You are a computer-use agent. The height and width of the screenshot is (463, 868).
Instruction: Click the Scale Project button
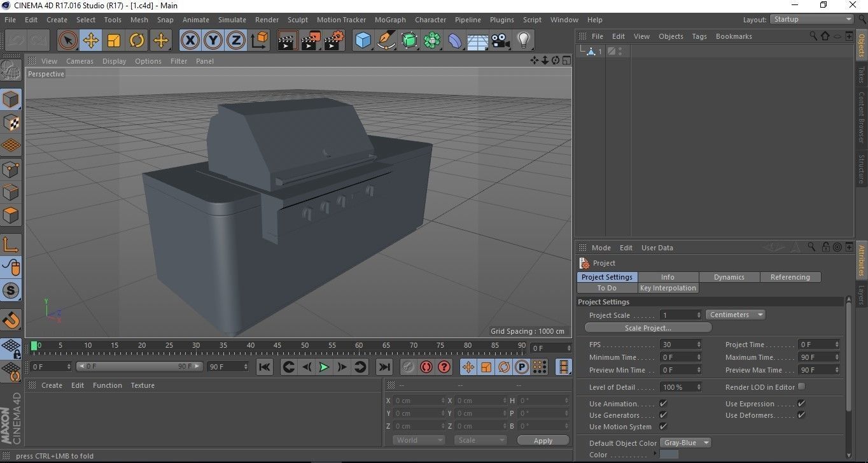click(x=648, y=328)
